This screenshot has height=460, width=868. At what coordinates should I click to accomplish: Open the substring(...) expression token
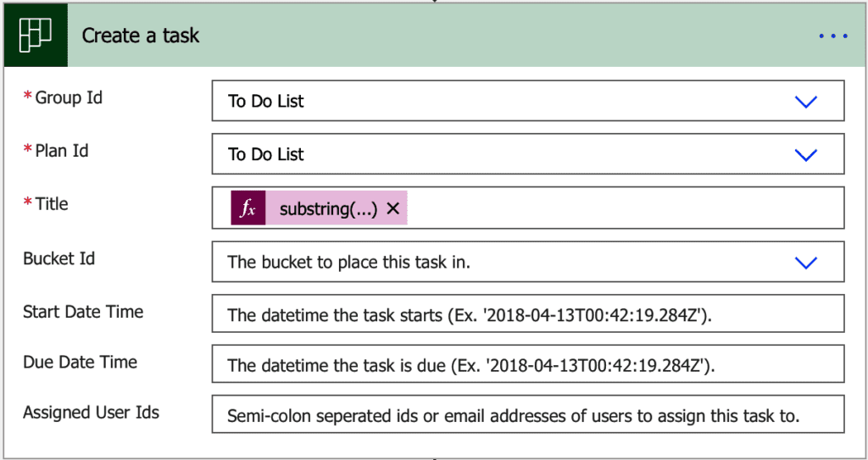pos(328,208)
